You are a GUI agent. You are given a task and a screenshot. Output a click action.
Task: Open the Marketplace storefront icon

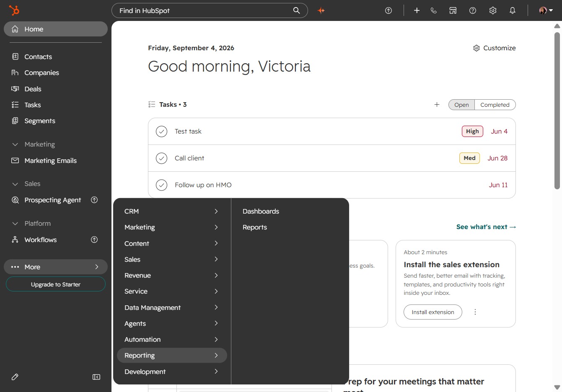(453, 10)
